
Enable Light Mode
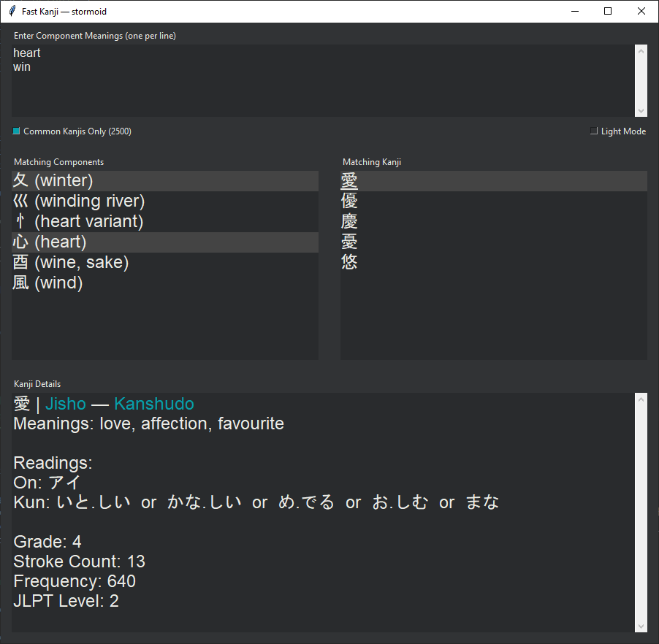pos(594,131)
